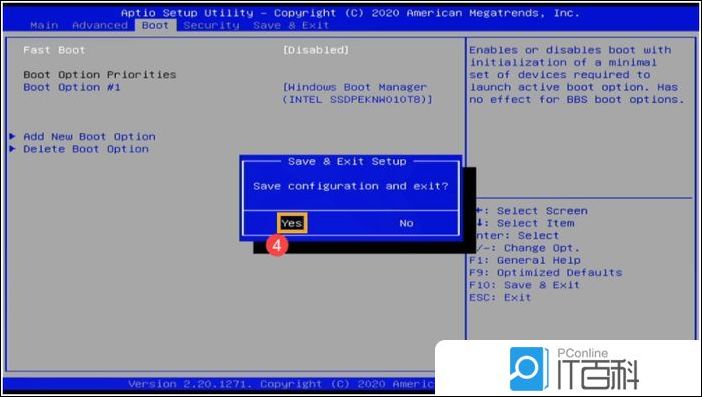Select the Delete Boot Option entry
The height and width of the screenshot is (397, 702).
tap(86, 149)
